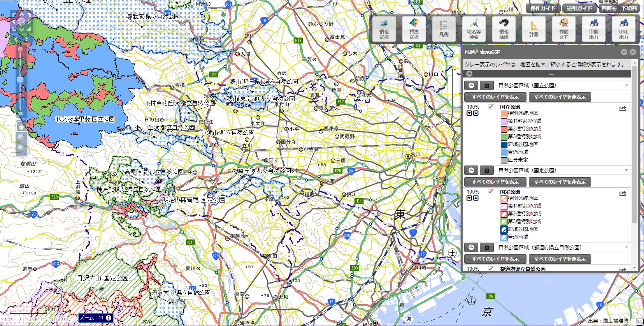
Task: Click the share icon for 国定公園 layer
Action: click(623, 194)
